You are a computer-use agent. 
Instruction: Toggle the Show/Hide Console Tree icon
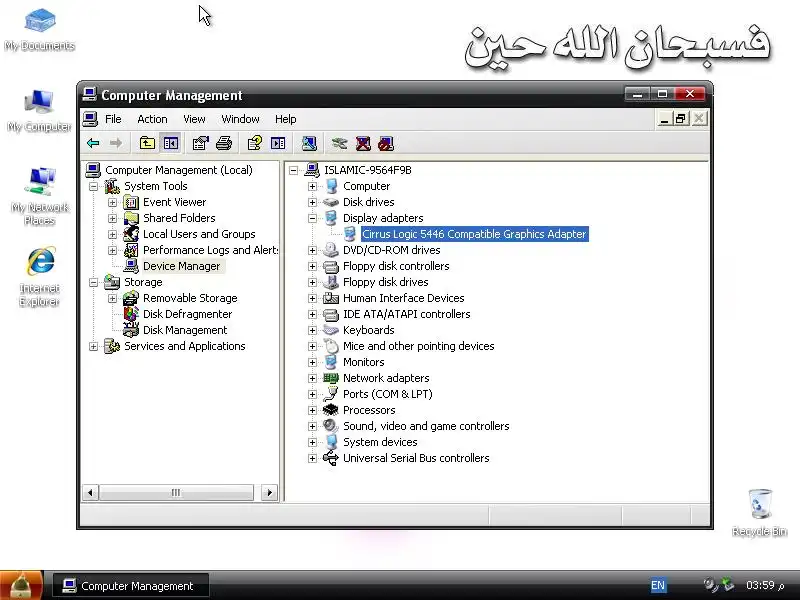(171, 143)
